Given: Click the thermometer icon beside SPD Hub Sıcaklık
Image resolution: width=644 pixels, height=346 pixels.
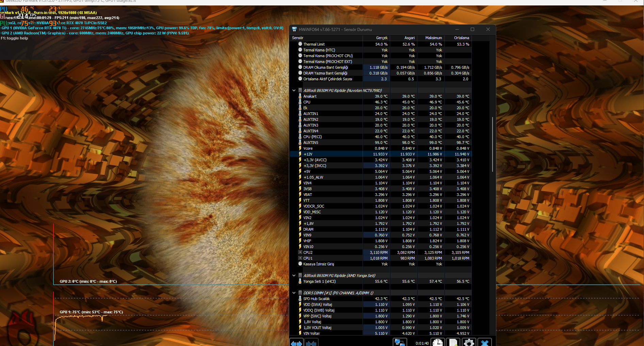Looking at the screenshot, I should pyautogui.click(x=300, y=299).
